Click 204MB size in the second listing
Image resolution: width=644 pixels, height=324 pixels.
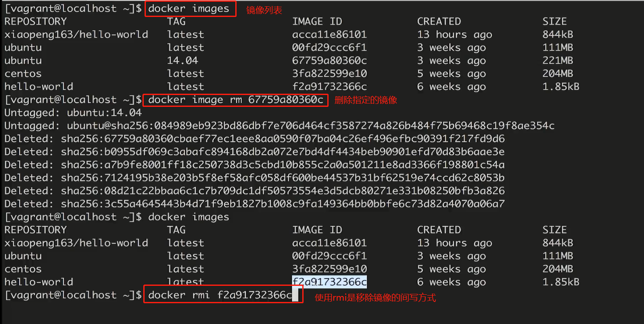558,269
